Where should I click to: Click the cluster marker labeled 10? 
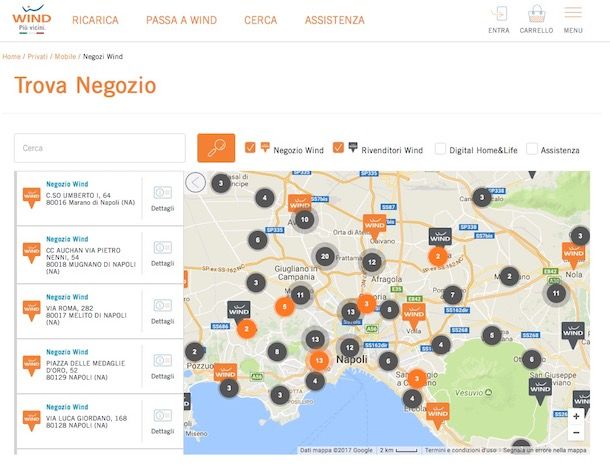[304, 220]
